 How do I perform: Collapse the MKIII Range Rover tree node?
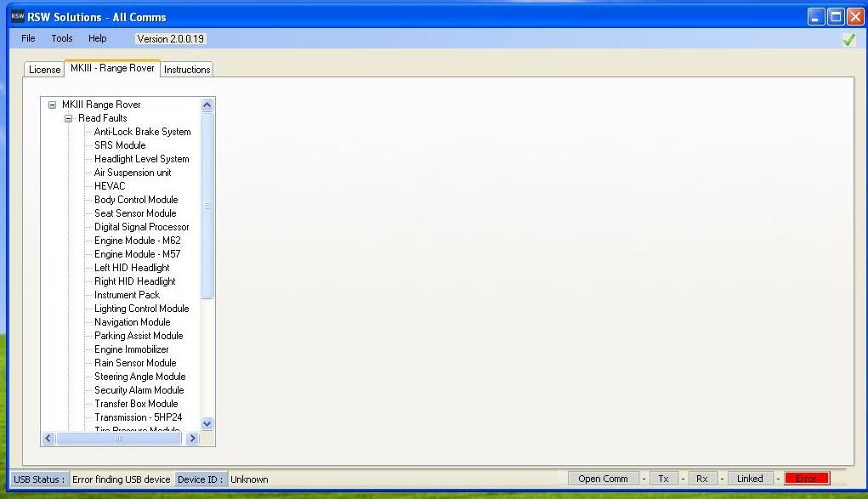(x=52, y=105)
